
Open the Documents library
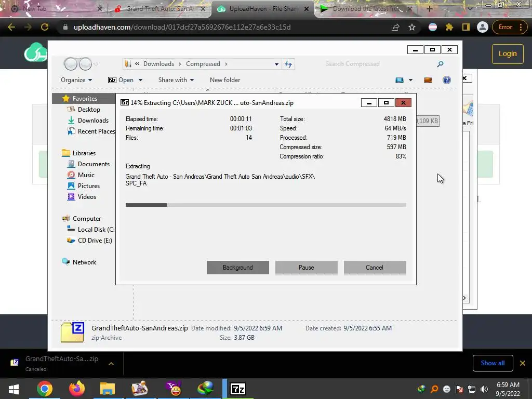[x=94, y=164]
